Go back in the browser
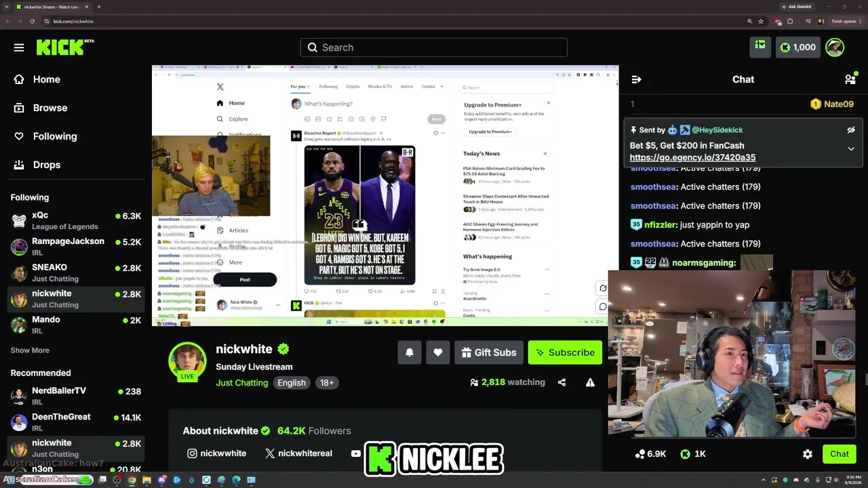 click(7, 21)
